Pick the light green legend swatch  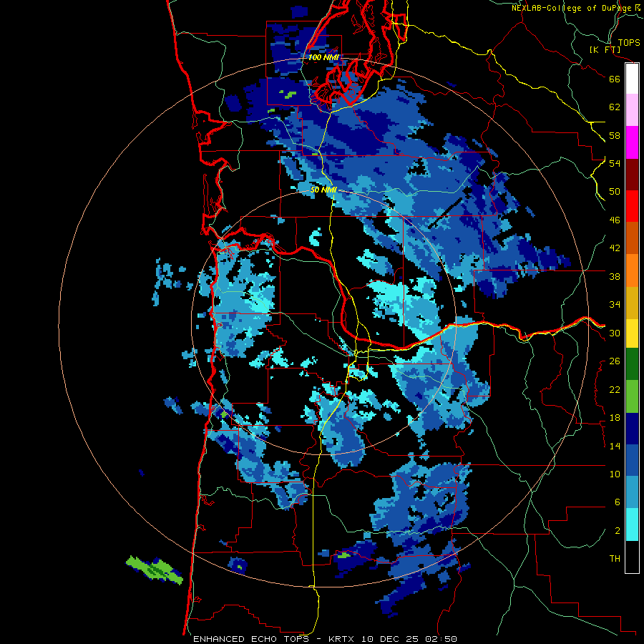(x=632, y=396)
